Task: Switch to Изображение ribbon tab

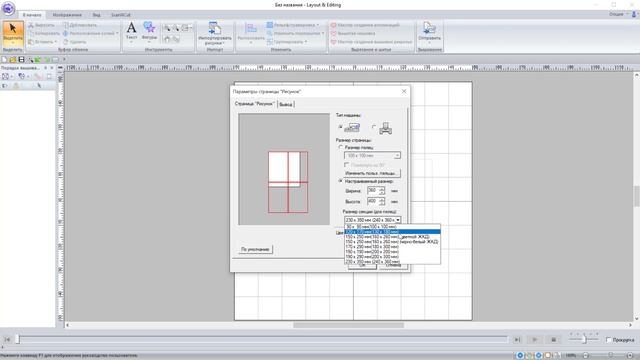Action: [x=67, y=15]
